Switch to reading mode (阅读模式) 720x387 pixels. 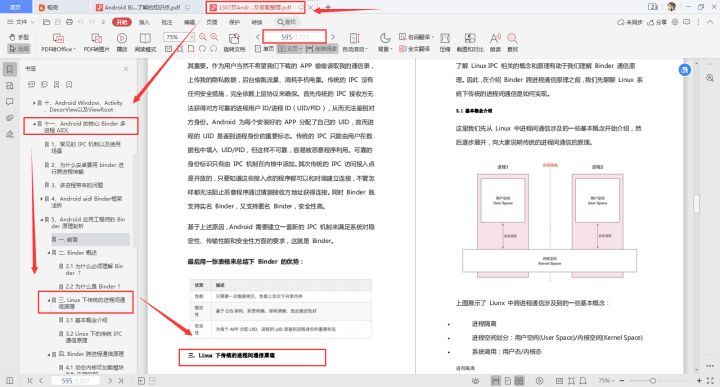pos(145,42)
